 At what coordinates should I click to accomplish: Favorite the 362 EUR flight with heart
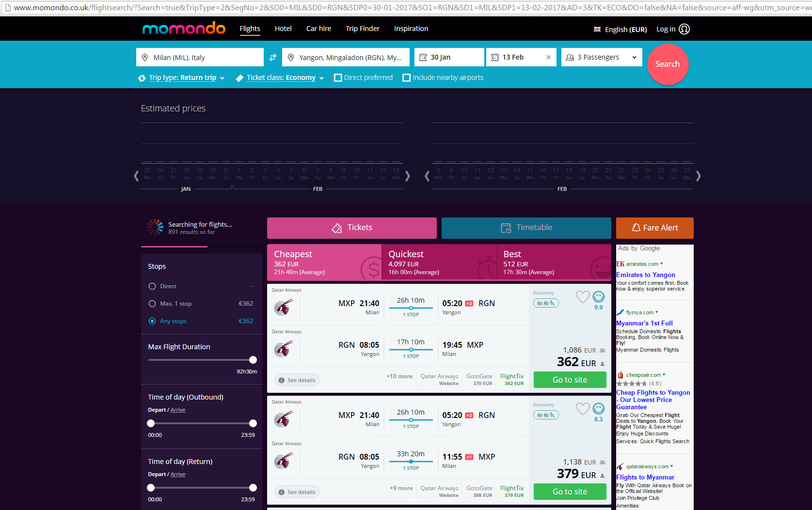[x=583, y=296]
